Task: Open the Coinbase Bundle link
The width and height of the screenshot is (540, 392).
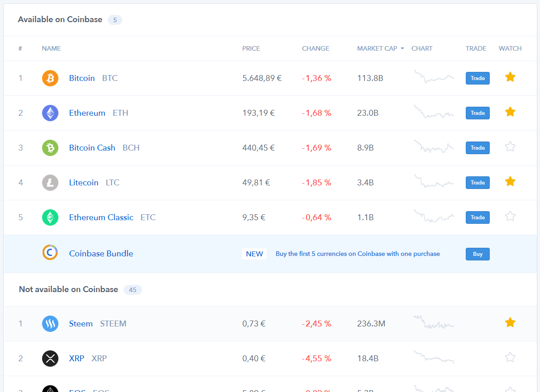Action: click(101, 254)
